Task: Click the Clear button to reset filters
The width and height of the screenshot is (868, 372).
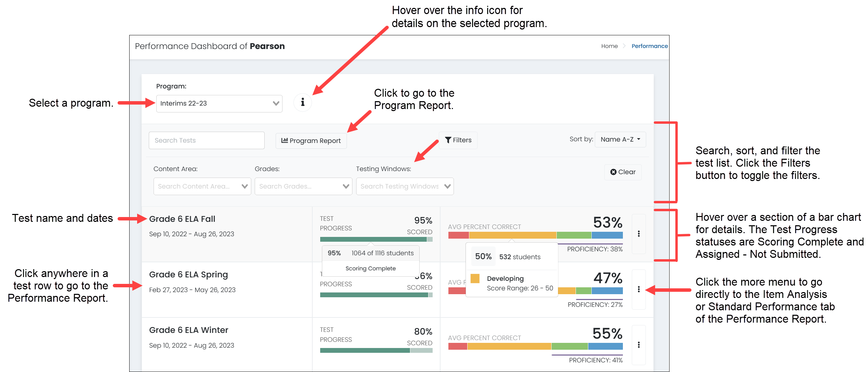Action: click(623, 172)
